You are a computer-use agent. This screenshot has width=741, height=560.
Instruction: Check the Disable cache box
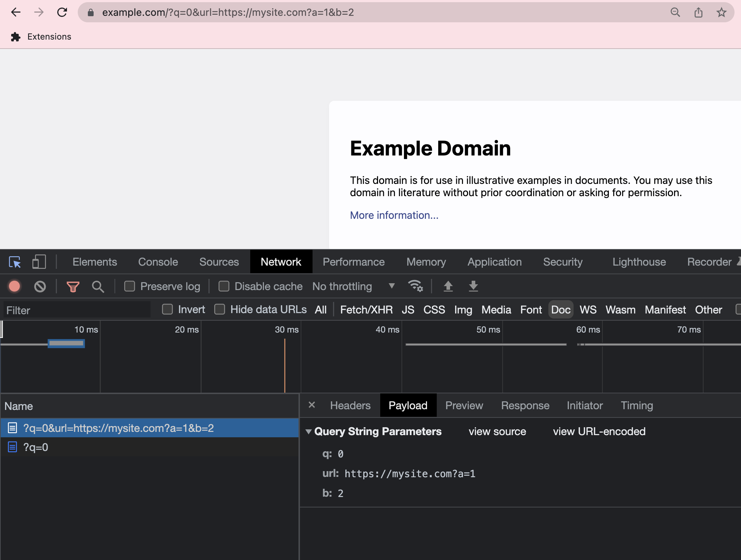tap(224, 286)
